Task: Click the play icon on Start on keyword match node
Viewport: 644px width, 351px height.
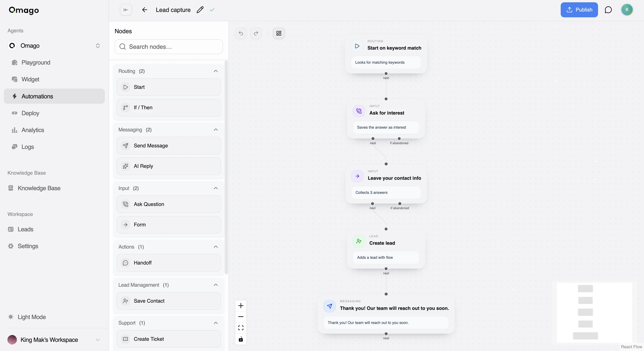Action: point(357,46)
